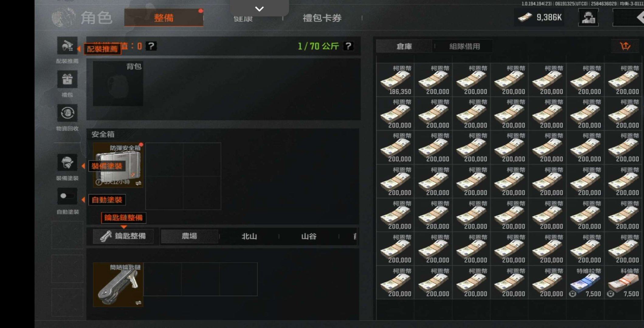Open the 物資回收 recycle icon

click(67, 113)
